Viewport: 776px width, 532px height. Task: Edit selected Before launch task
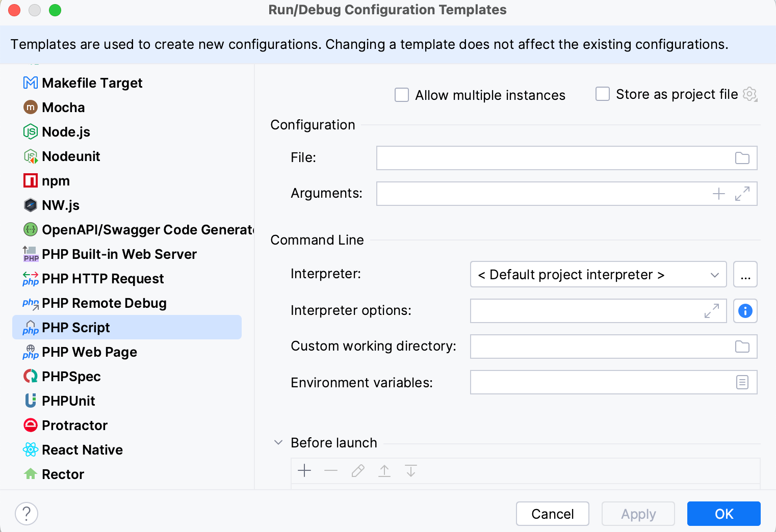358,471
